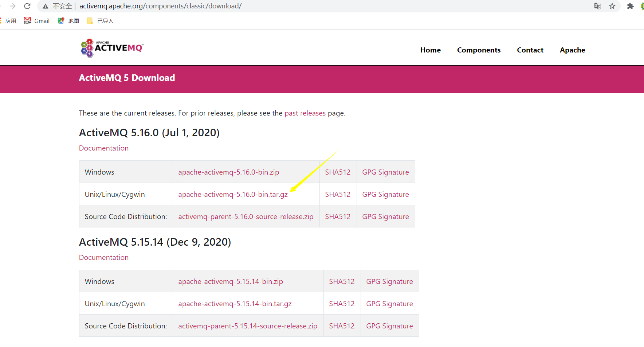Open GPG Signature for 5.16.0 source release

(x=385, y=217)
